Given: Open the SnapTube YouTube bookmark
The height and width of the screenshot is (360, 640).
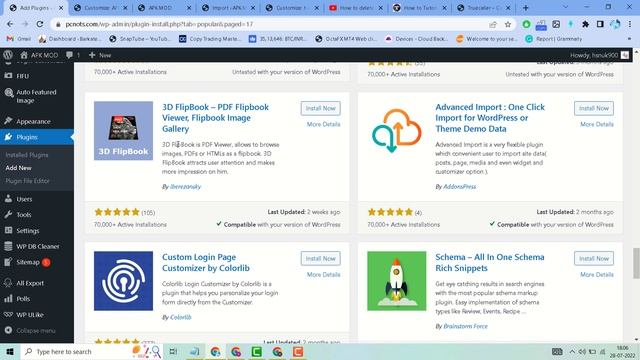Looking at the screenshot, I should [140, 39].
